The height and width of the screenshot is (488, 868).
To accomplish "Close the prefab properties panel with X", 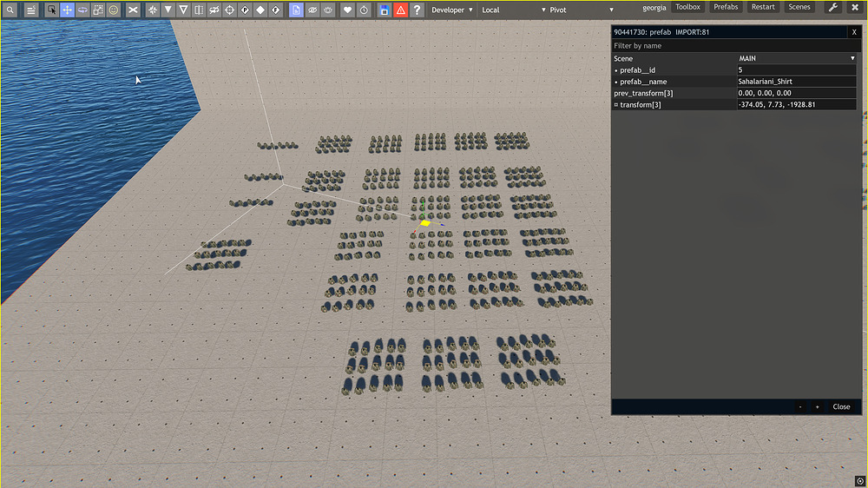I will pyautogui.click(x=854, y=32).
